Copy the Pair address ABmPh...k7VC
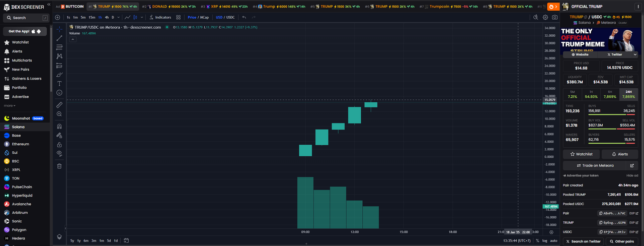The height and width of the screenshot is (246, 644). [x=612, y=213]
